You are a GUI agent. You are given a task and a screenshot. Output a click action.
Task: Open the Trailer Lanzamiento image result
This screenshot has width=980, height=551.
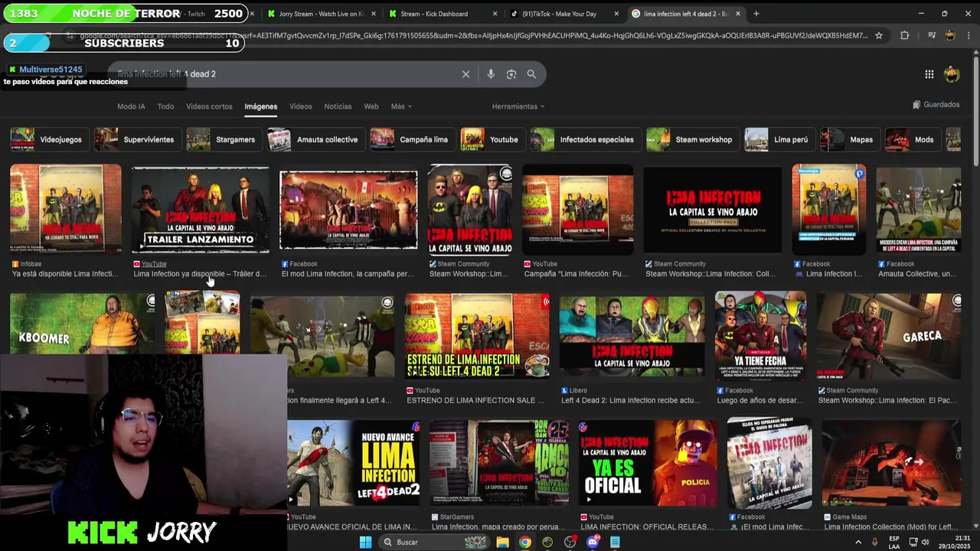click(201, 210)
